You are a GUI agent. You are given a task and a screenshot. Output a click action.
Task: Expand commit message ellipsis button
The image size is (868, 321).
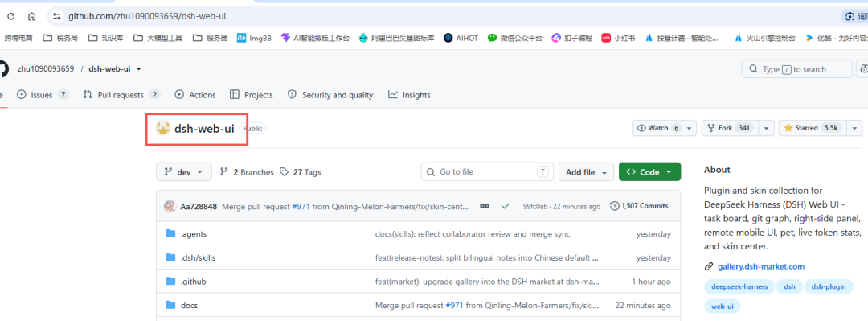pos(485,206)
